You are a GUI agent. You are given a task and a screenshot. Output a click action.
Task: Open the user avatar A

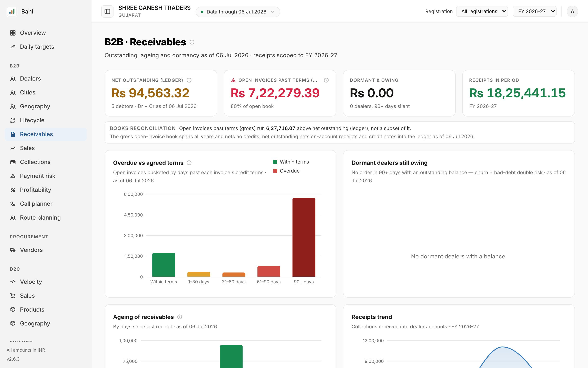click(x=572, y=11)
